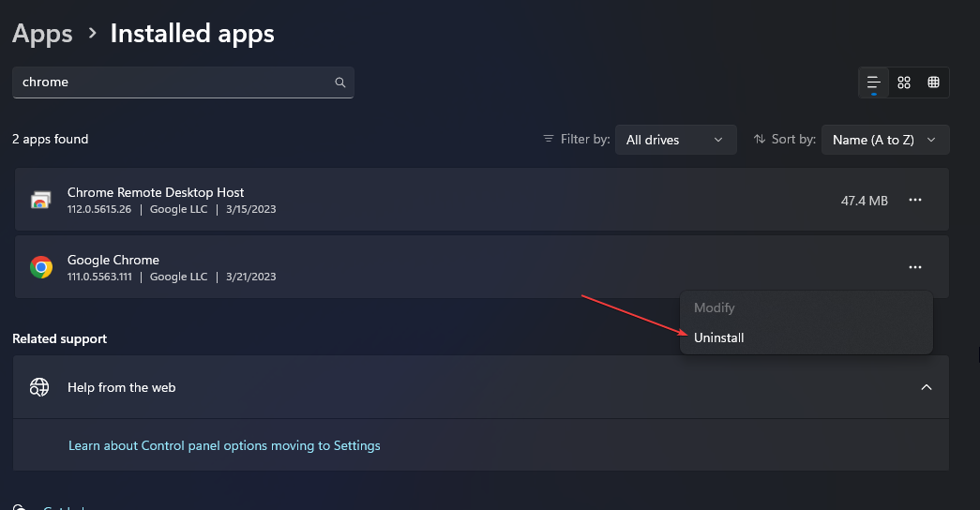
Task: Go back to Apps breadcrumb
Action: [x=42, y=33]
